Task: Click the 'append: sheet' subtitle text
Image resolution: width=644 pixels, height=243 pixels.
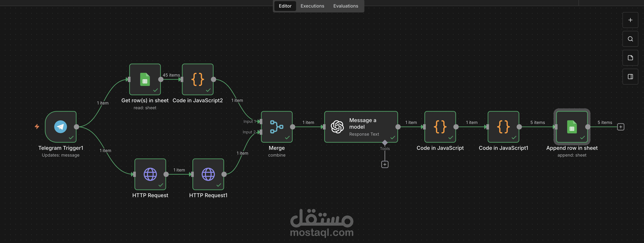Action: 572,155
